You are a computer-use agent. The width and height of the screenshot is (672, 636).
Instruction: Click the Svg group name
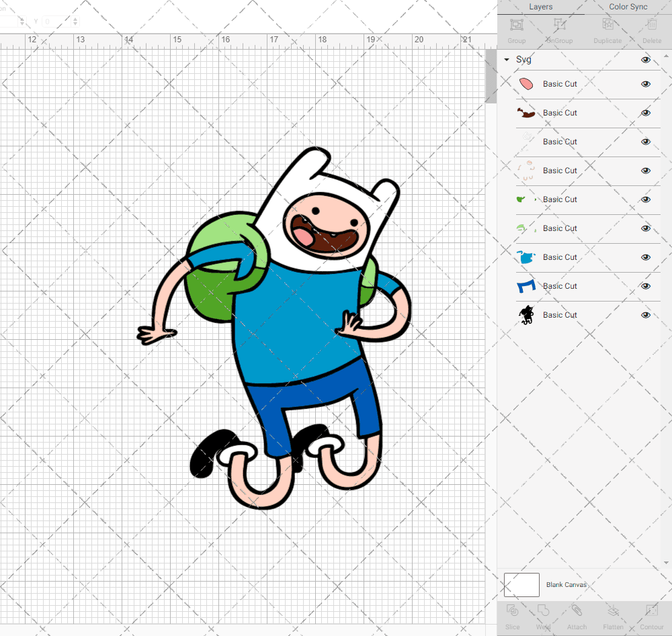(x=523, y=60)
